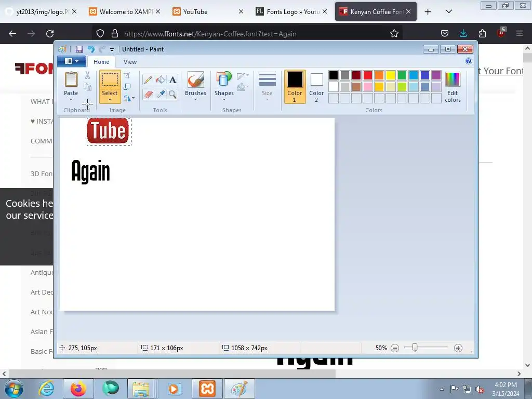Open the Firefox extensions puzzle icon

pos(482,33)
